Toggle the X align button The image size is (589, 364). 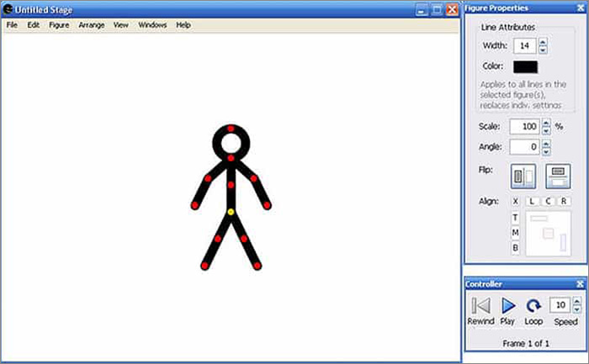(x=516, y=202)
